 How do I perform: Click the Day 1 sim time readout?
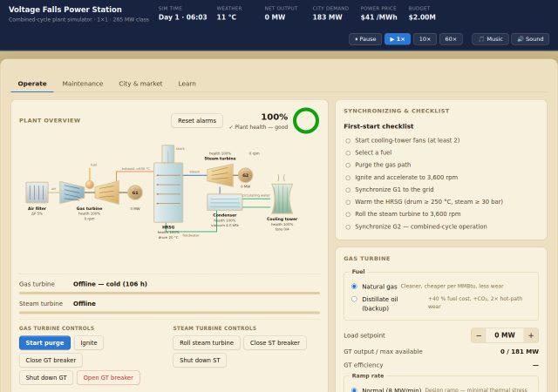182,14
